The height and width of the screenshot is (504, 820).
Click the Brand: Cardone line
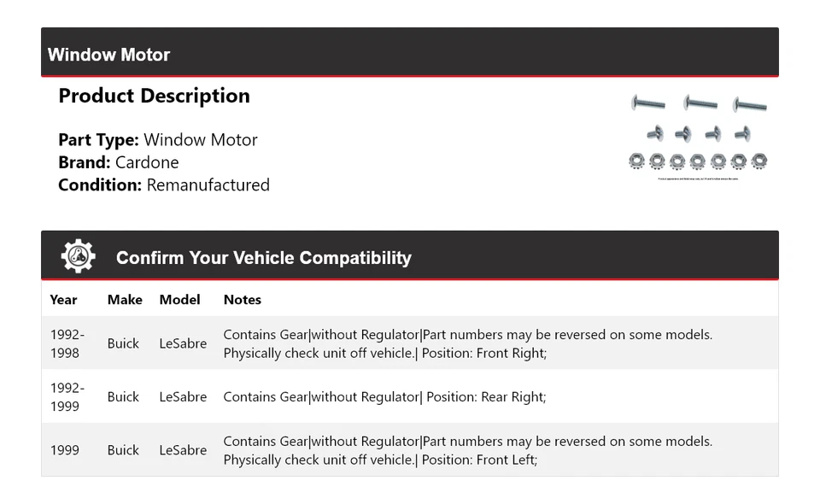coord(119,162)
